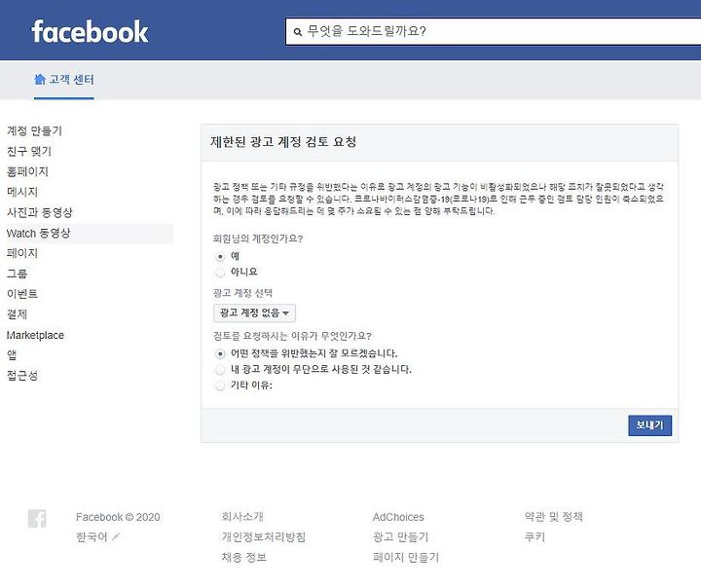Click the home icon beside 고객 센터
This screenshot has width=701, height=588.
click(40, 79)
